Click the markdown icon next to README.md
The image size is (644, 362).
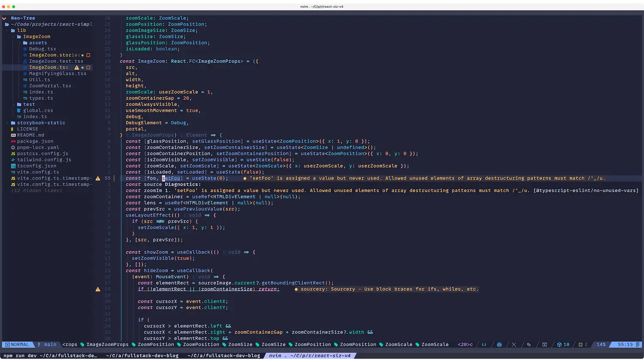tap(13, 135)
